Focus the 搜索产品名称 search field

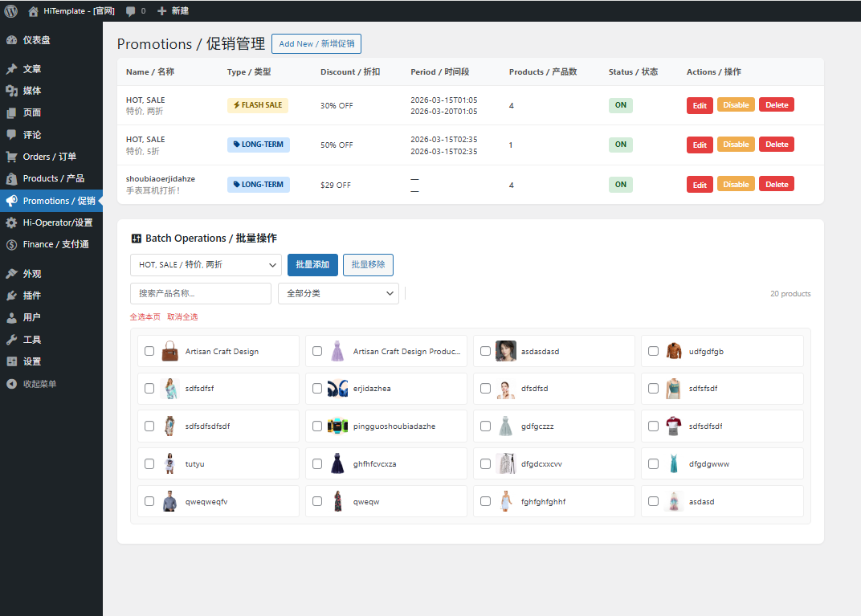point(200,294)
